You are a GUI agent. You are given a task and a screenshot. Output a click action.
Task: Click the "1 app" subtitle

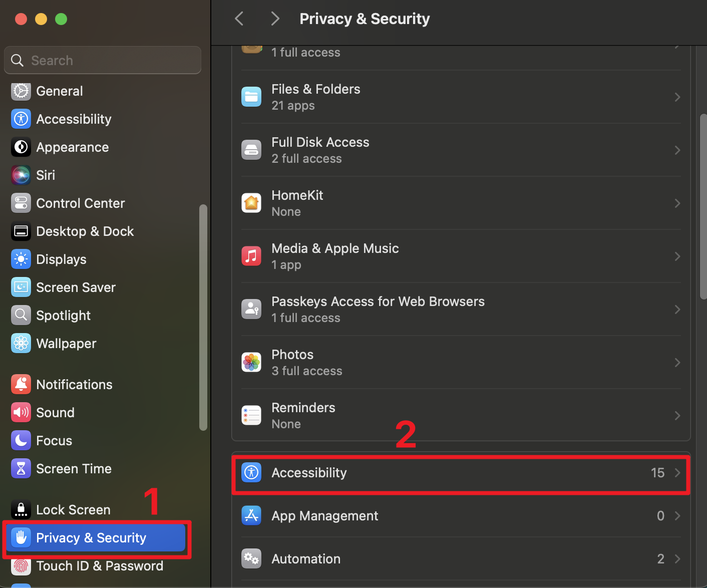point(286,265)
